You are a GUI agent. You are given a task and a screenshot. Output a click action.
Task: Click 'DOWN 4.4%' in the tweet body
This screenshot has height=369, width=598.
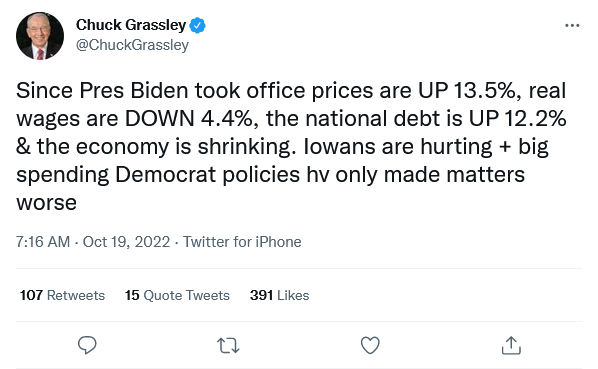(x=189, y=119)
